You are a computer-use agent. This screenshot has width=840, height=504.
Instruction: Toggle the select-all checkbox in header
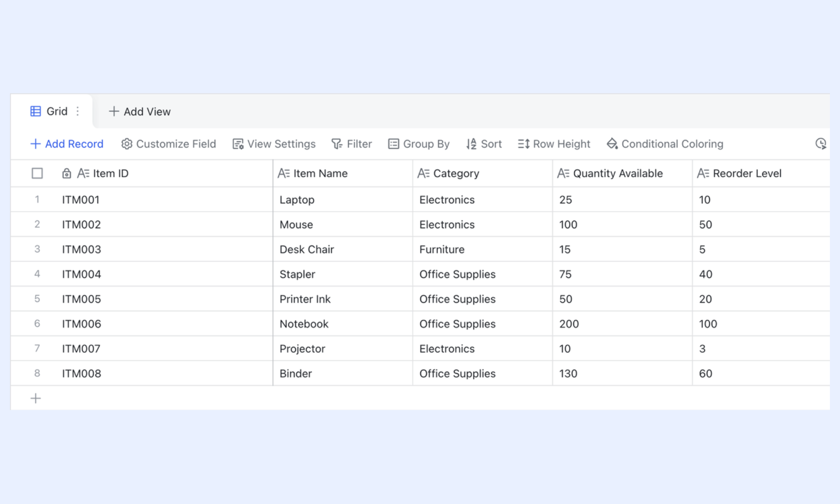pos(37,173)
